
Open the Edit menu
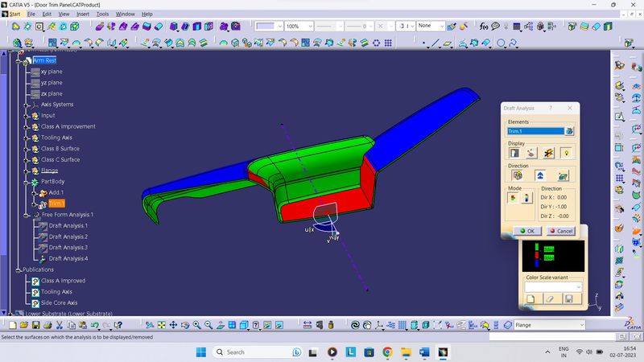point(47,14)
